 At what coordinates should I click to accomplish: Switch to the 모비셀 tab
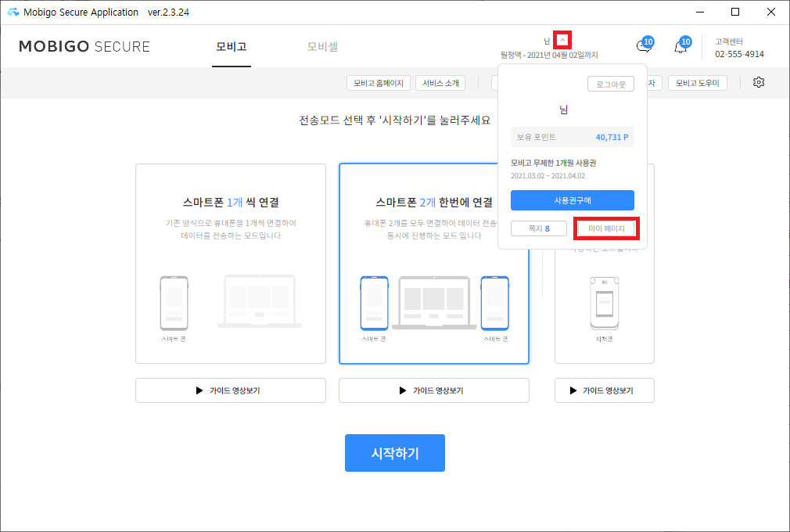(322, 46)
